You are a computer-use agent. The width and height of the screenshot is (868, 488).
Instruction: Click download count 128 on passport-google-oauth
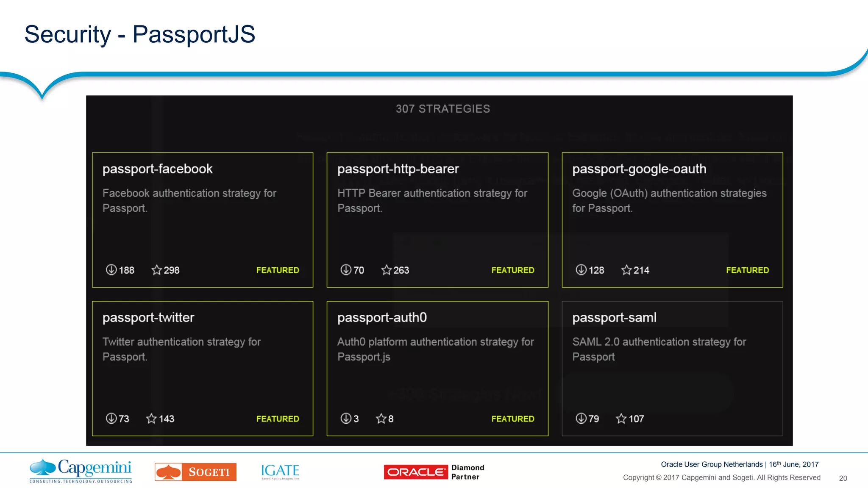pos(596,270)
